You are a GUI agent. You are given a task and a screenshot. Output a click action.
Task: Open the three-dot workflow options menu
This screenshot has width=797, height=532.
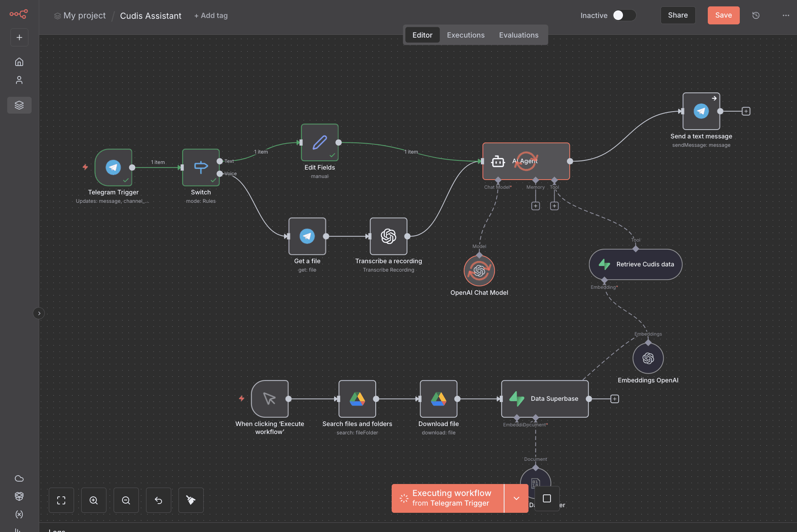[x=786, y=16]
